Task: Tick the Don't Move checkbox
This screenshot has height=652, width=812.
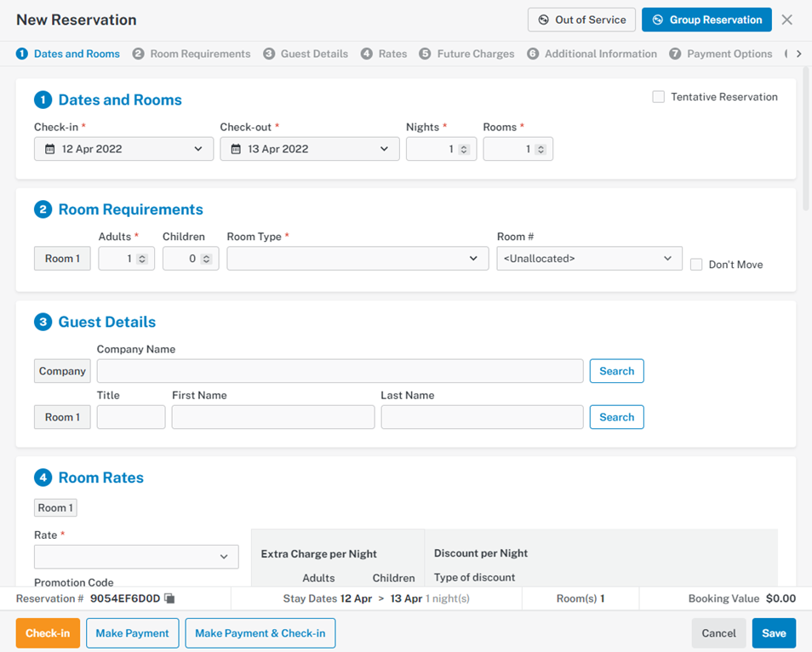Action: [x=696, y=265]
